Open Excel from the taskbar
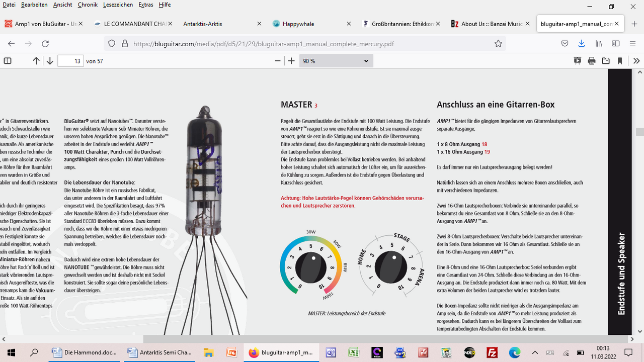 (354, 352)
